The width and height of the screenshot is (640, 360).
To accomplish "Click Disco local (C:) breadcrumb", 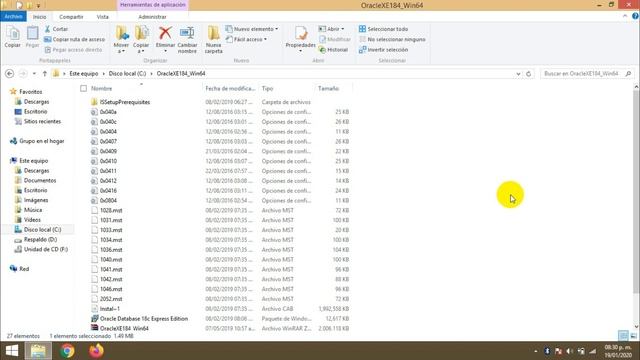I will pos(127,74).
